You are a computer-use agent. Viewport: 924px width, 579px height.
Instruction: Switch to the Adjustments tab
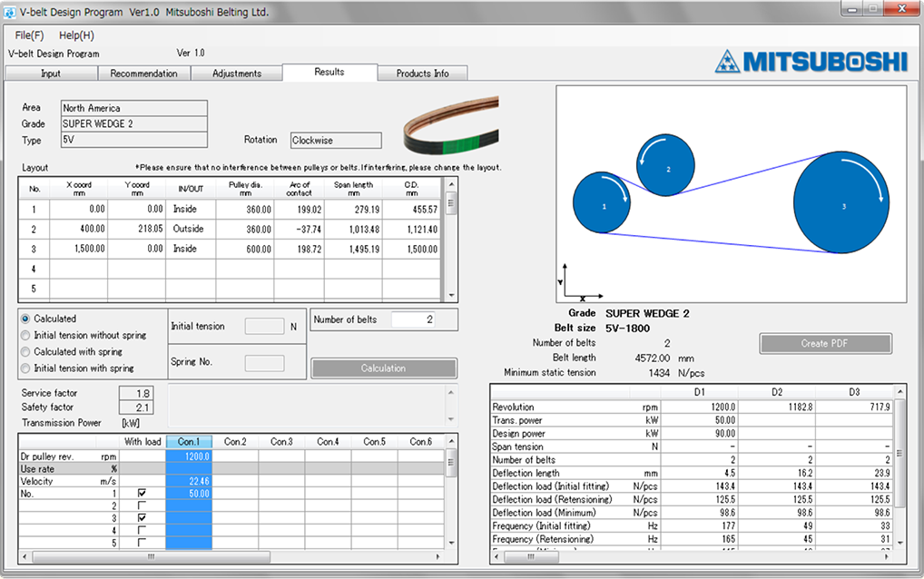(x=237, y=73)
